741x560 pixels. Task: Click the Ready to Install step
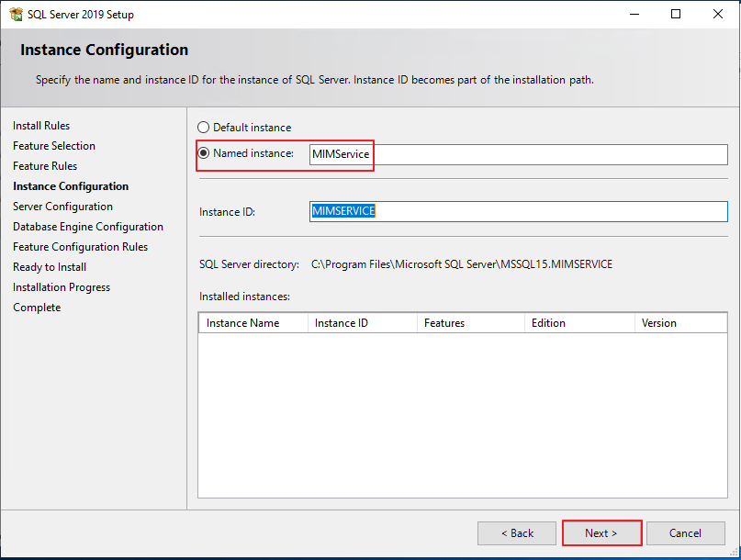point(50,267)
